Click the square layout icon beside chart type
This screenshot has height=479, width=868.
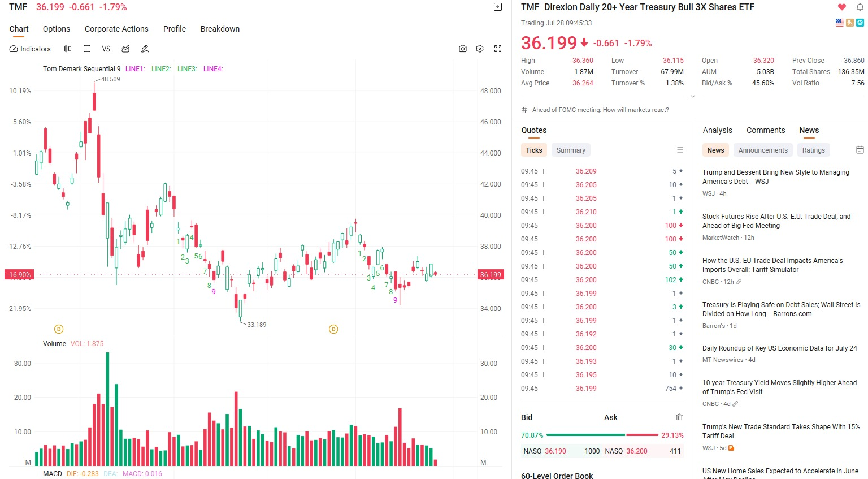point(87,49)
